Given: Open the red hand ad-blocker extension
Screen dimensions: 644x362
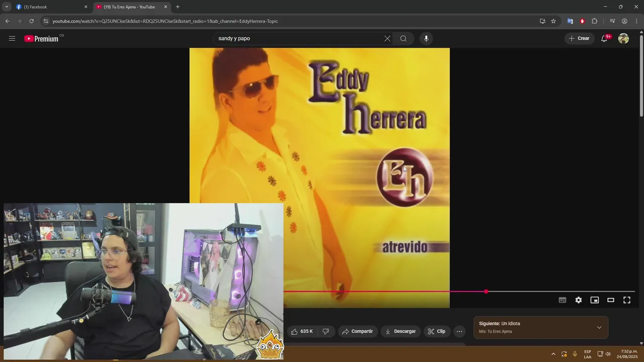Looking at the screenshot, I should (x=582, y=21).
